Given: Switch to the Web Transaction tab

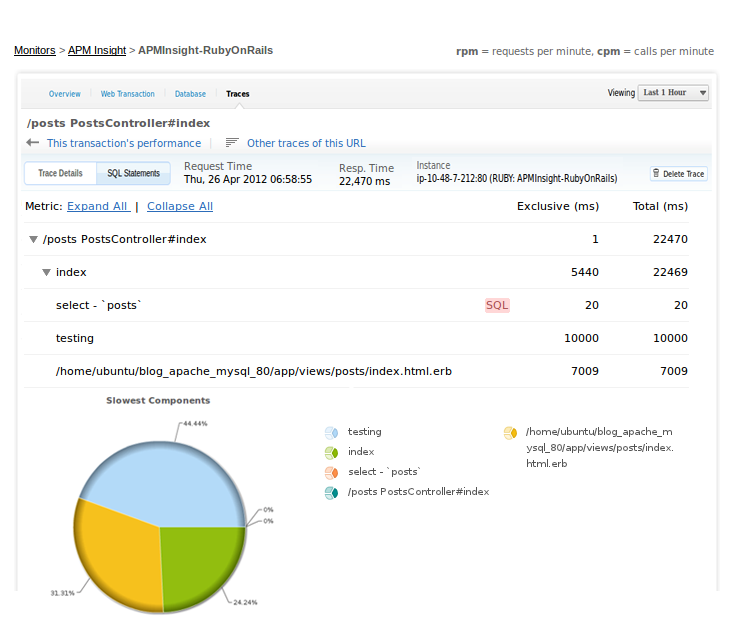Looking at the screenshot, I should tap(127, 94).
